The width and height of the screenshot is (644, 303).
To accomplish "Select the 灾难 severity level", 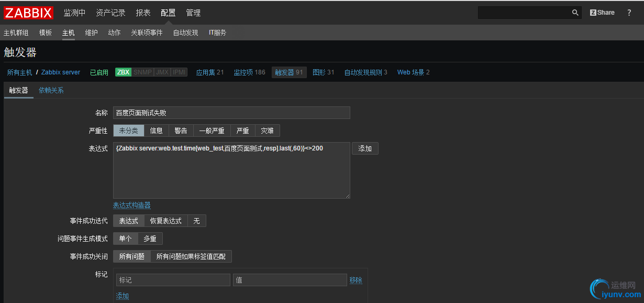I will [267, 130].
